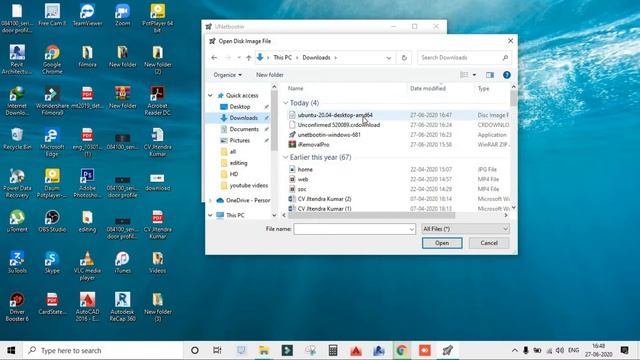Open Driver Booster 6 desktop icon
The height and width of the screenshot is (360, 640).
(x=17, y=307)
